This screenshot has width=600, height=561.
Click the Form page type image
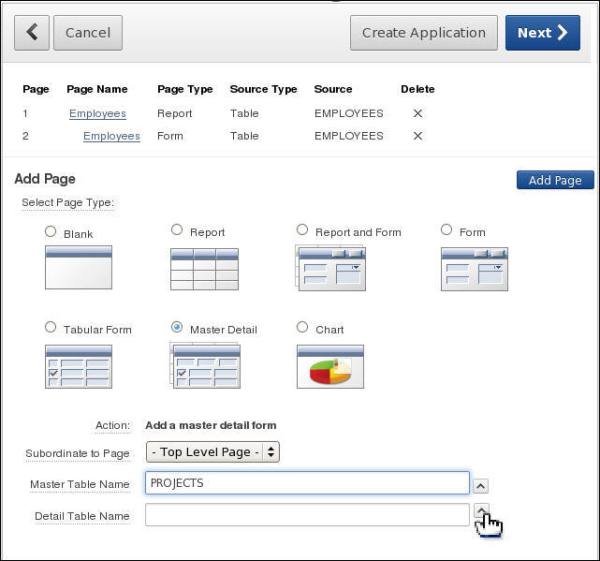pyautogui.click(x=474, y=269)
